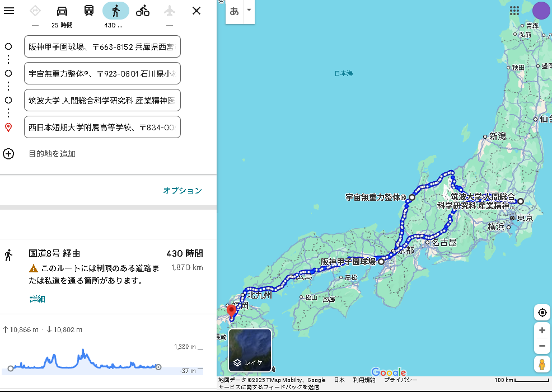
Task: Switch to cycling directions
Action: point(143,11)
